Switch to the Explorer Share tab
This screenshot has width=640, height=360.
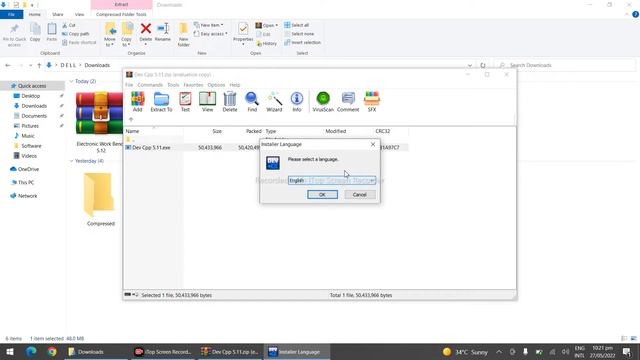(58, 14)
